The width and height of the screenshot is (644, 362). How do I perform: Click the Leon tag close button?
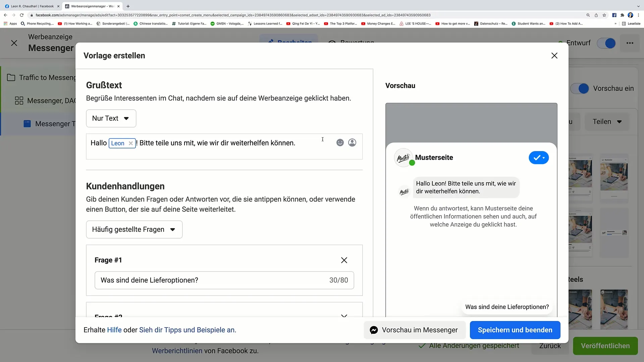[130, 143]
